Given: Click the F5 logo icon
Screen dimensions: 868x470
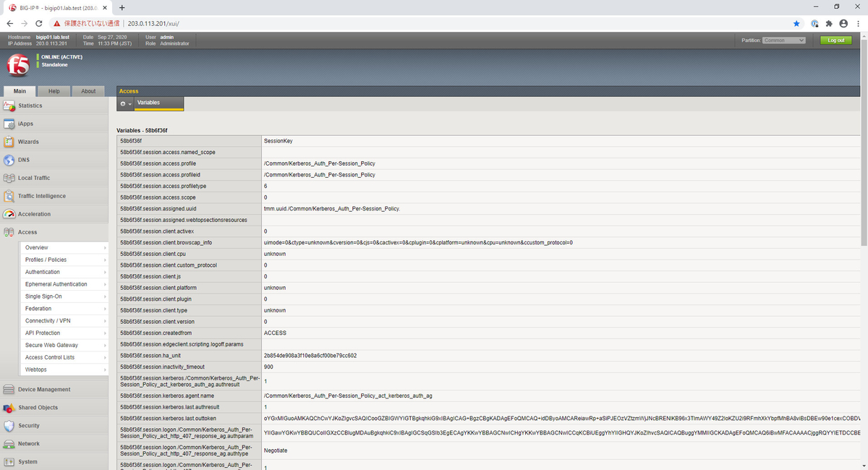Looking at the screenshot, I should pyautogui.click(x=18, y=66).
